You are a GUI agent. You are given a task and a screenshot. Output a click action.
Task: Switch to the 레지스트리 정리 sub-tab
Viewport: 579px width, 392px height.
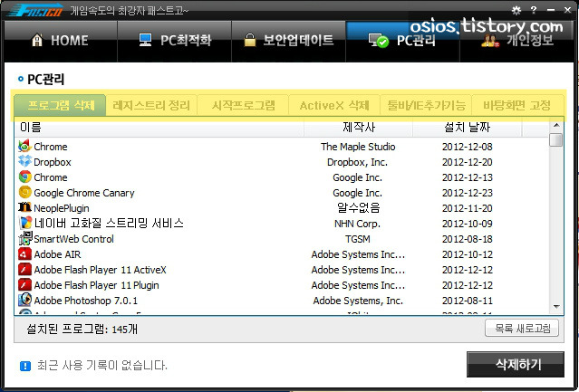point(151,105)
